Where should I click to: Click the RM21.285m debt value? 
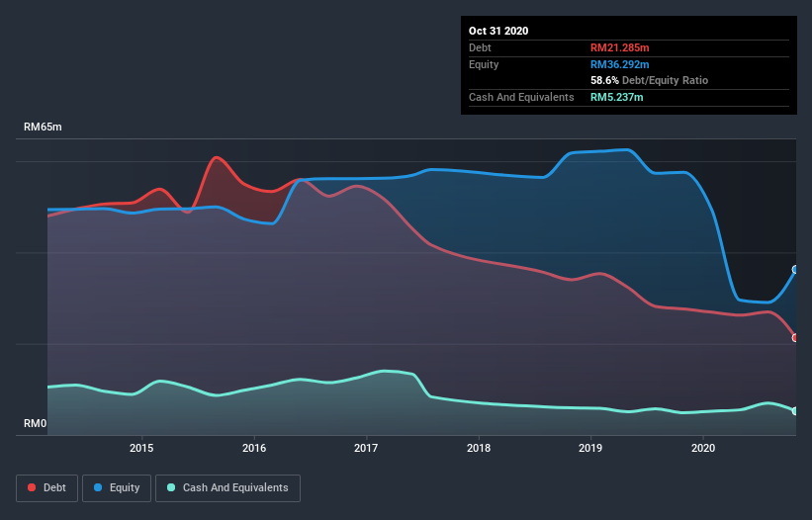620,47
